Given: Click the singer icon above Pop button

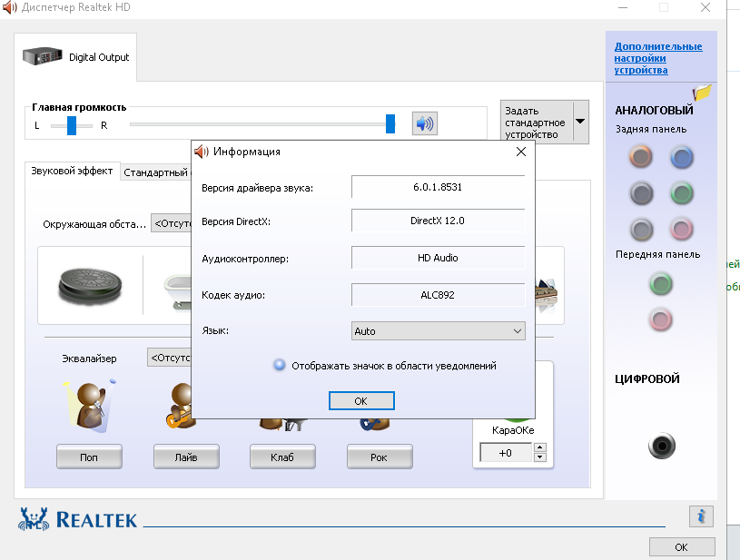Looking at the screenshot, I should (90, 406).
